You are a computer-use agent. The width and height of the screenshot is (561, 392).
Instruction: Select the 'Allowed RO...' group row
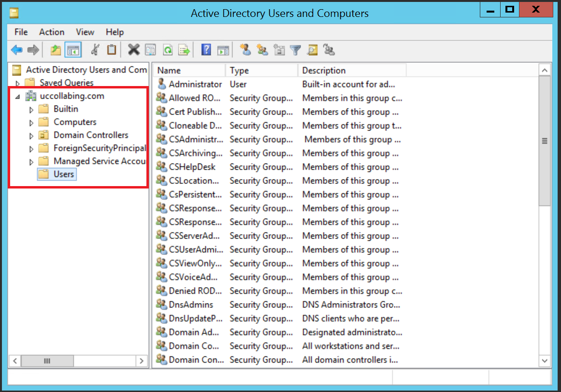point(279,98)
